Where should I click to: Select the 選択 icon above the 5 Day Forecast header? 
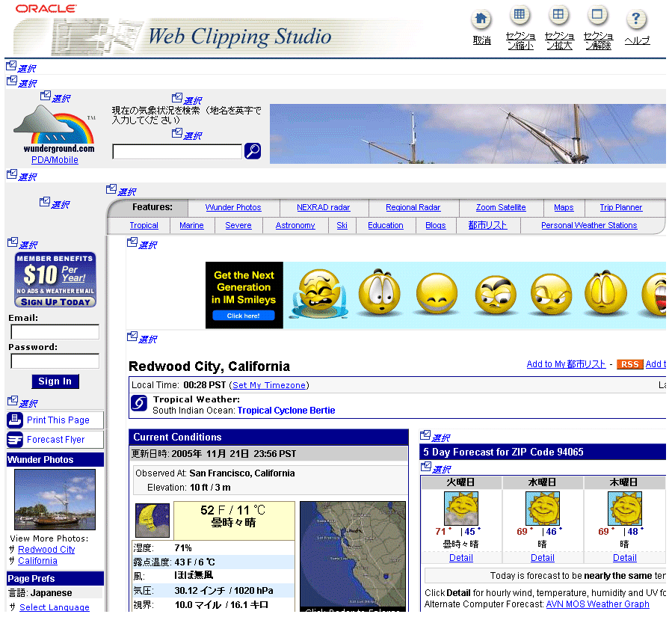click(436, 437)
